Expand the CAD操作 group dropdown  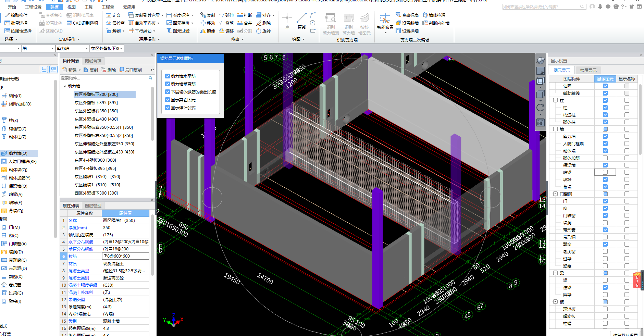pyautogui.click(x=69, y=39)
